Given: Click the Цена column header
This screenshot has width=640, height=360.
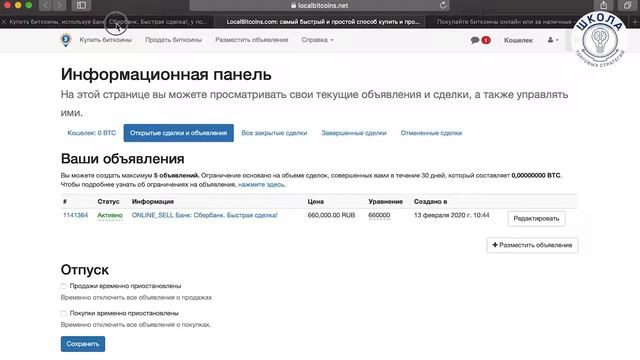Looking at the screenshot, I should [x=316, y=202].
